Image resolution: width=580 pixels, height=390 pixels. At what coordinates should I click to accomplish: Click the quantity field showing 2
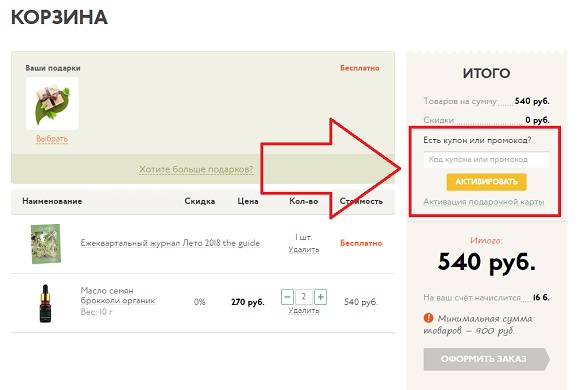(304, 297)
